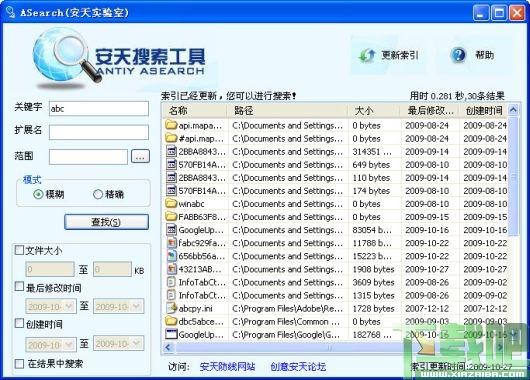Click the minimum file size field

(50, 269)
